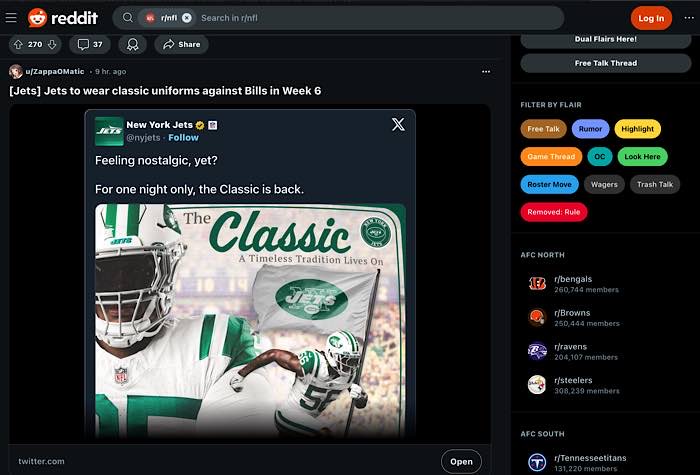Filter by the Highlight flair
This screenshot has height=475, width=700.
click(x=638, y=129)
